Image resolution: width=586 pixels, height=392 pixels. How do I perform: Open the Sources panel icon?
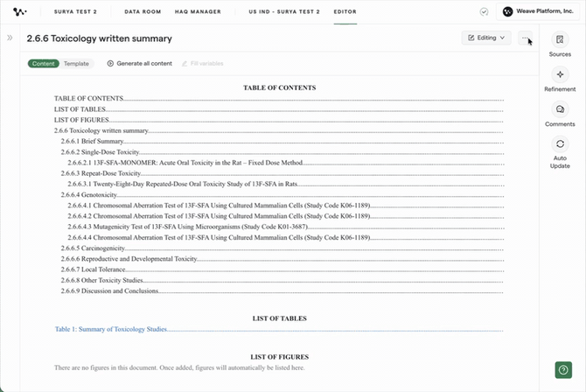pos(560,39)
